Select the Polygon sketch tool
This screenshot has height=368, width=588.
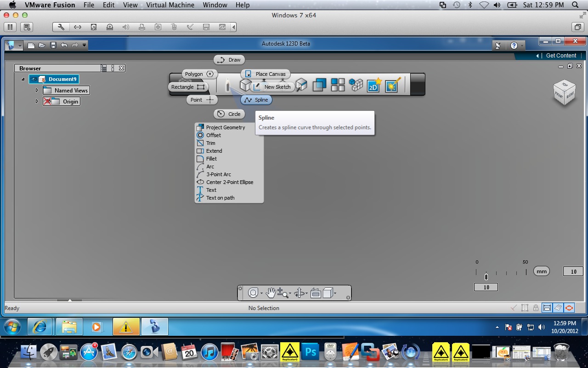pyautogui.click(x=199, y=74)
